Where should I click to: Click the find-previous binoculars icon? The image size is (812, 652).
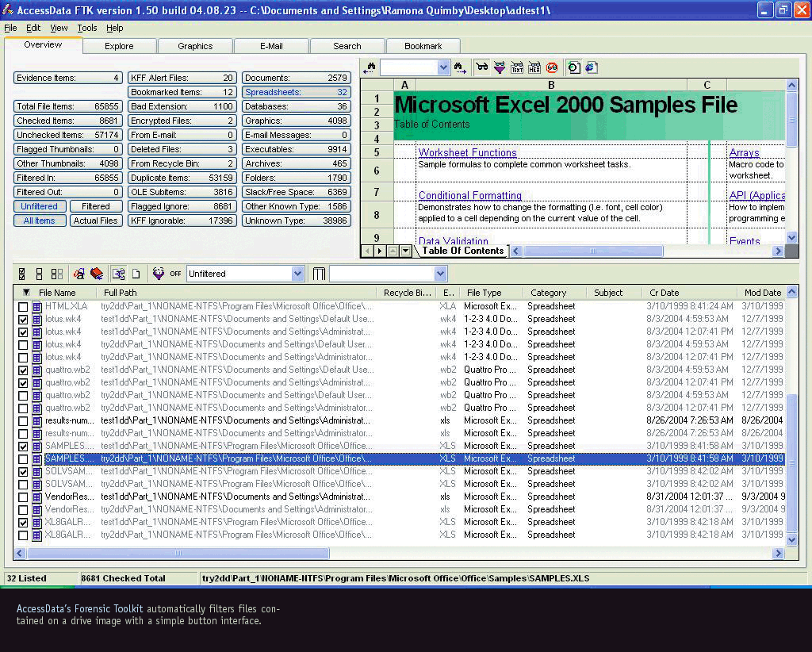(x=369, y=68)
